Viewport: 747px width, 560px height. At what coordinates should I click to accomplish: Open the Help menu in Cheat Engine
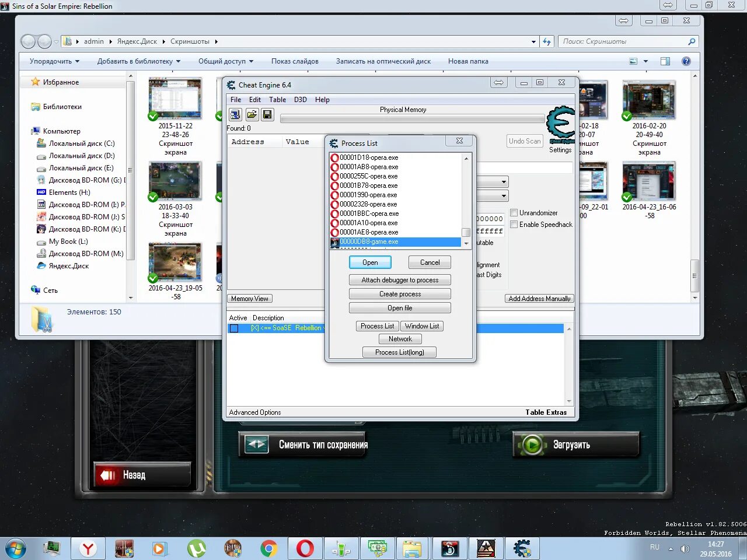tap(322, 100)
